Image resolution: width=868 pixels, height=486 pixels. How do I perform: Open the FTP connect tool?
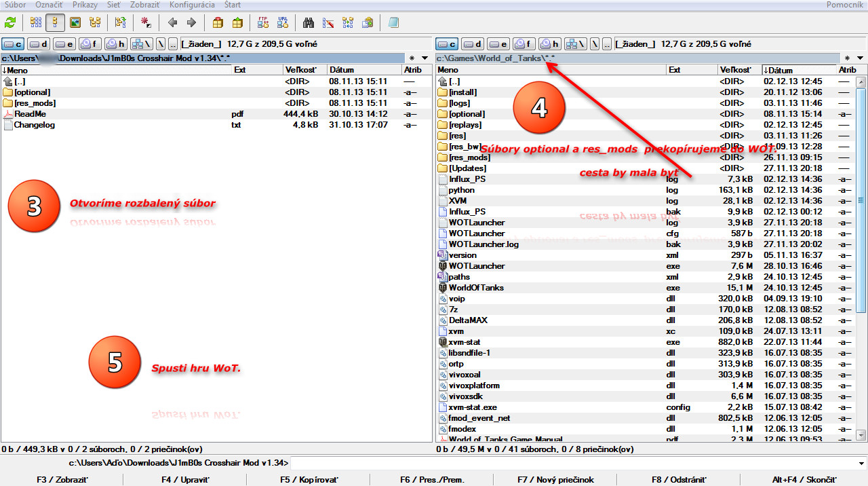pyautogui.click(x=263, y=22)
